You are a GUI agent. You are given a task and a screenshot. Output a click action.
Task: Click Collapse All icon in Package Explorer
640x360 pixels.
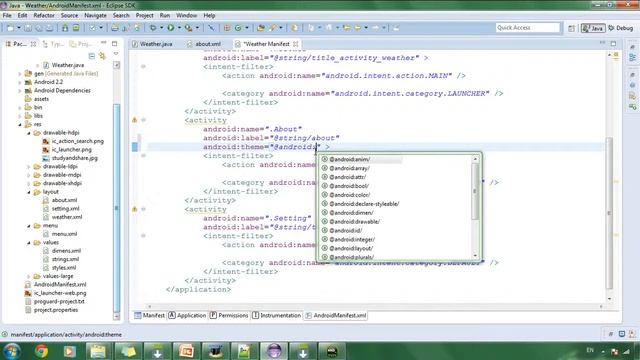coord(91,56)
